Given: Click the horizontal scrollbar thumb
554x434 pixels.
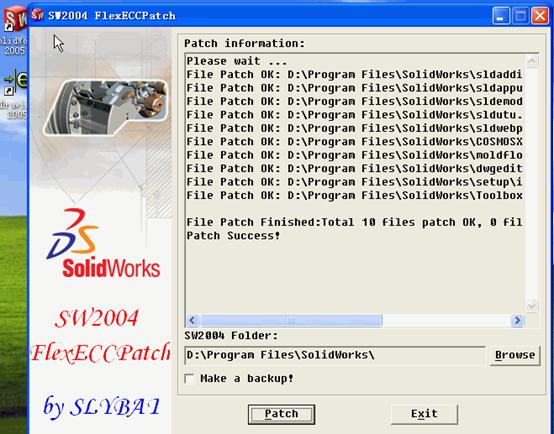Looking at the screenshot, I should 291,321.
